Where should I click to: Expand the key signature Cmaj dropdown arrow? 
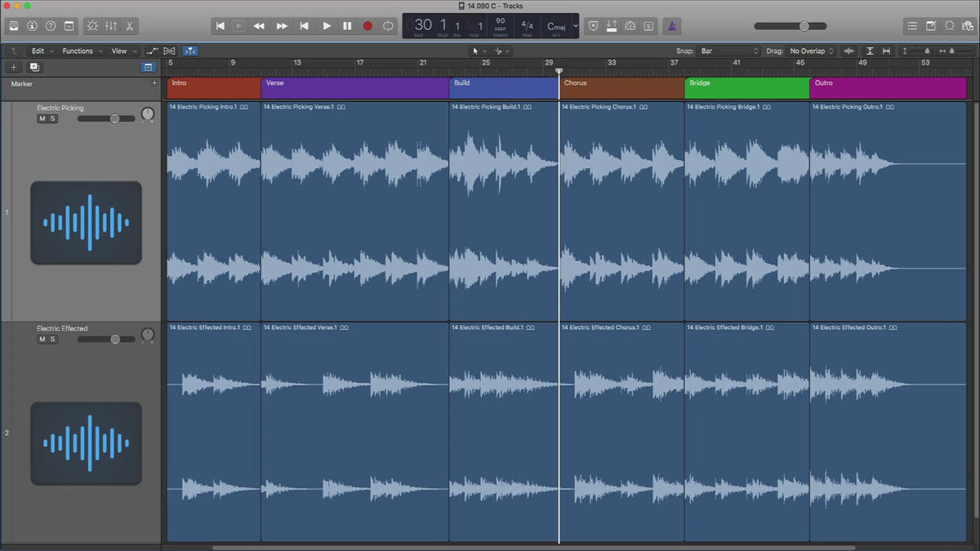(x=576, y=26)
